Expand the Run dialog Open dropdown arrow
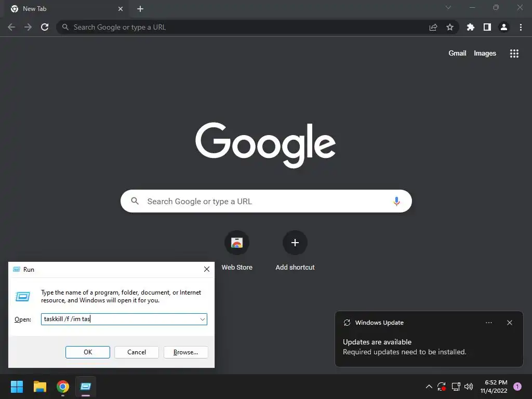 pyautogui.click(x=203, y=320)
